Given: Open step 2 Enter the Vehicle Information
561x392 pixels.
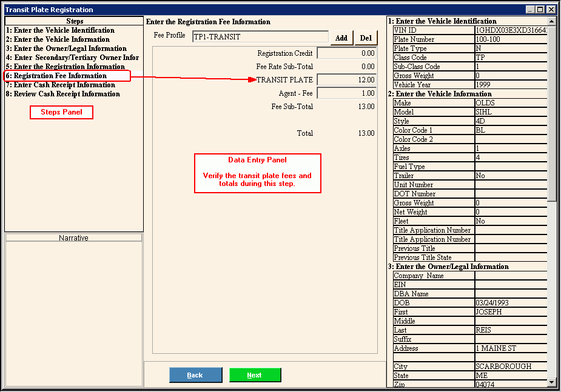Looking at the screenshot, I should 58,39.
